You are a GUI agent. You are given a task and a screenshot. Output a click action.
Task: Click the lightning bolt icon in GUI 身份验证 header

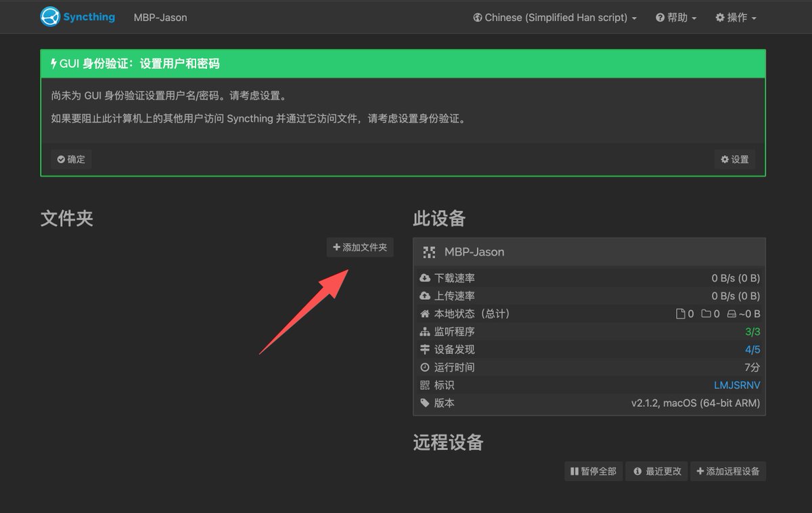(54, 64)
